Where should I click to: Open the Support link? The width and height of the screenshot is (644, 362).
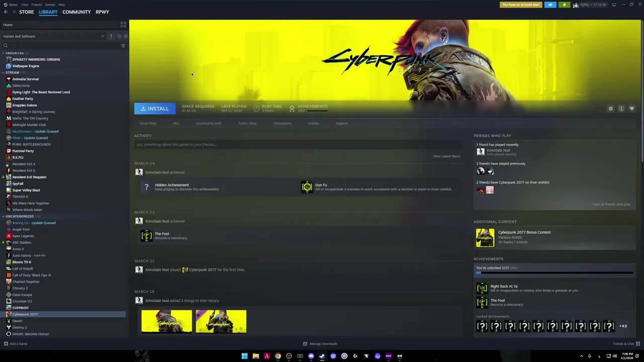[342, 123]
